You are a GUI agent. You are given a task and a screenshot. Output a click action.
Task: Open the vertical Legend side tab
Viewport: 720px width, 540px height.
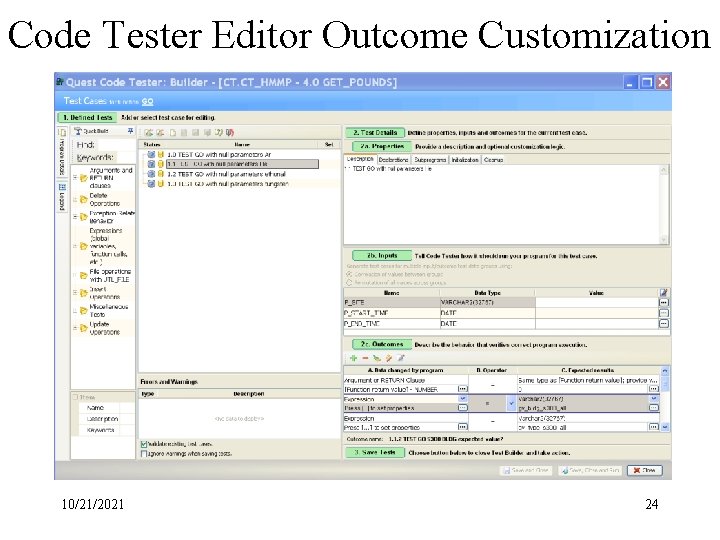point(62,197)
